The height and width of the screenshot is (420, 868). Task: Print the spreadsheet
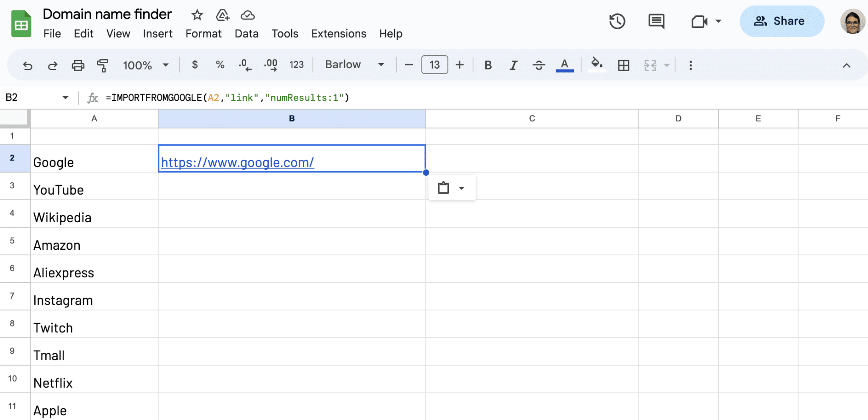78,65
